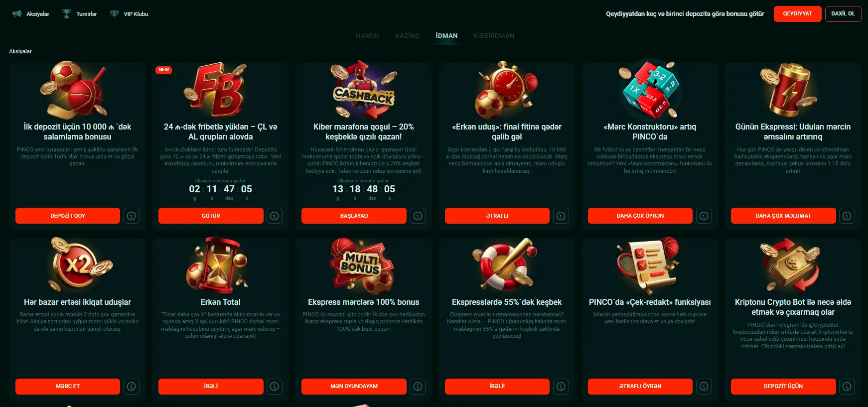Open the Cashback promotion image

pos(364,90)
